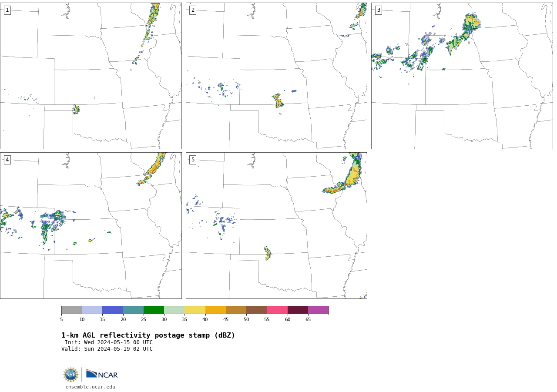The image size is (557, 392).
Task: Click the colorbar tick label 35
Action: tap(185, 320)
